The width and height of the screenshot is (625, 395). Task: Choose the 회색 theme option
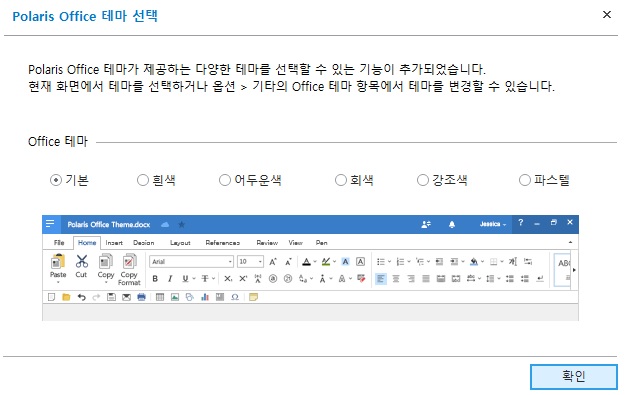point(341,180)
